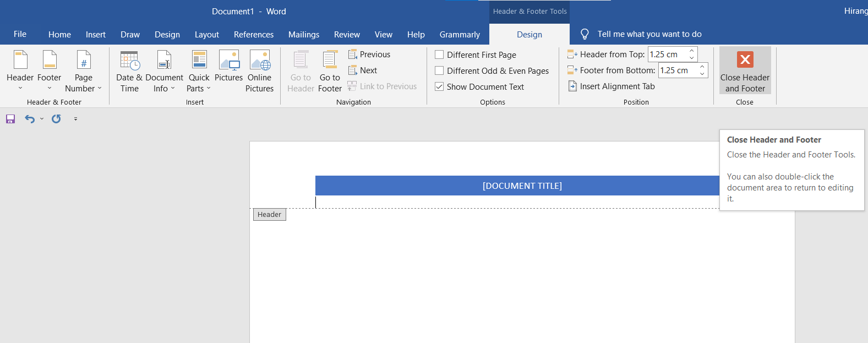The width and height of the screenshot is (868, 343).
Task: Click Close Header and Footer button
Action: (x=745, y=70)
